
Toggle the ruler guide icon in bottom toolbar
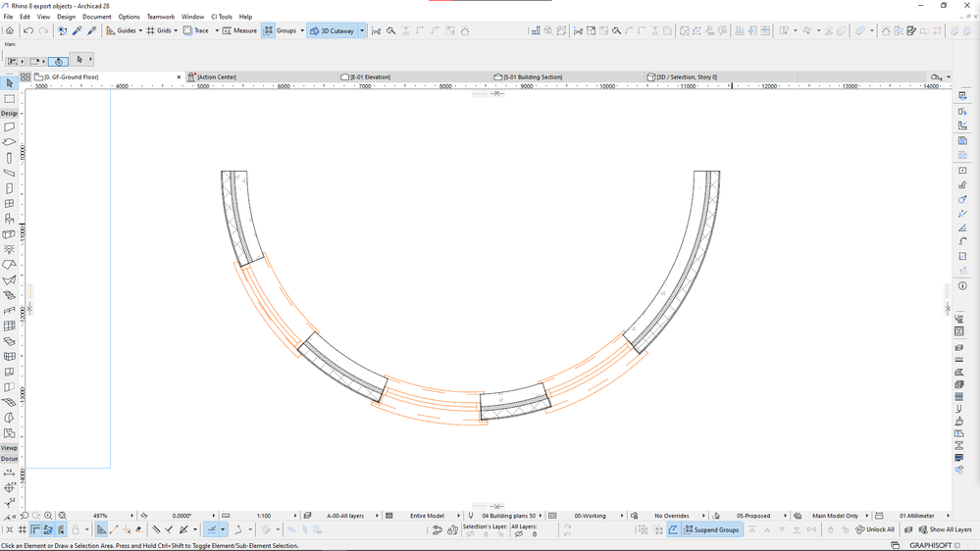tap(35, 529)
